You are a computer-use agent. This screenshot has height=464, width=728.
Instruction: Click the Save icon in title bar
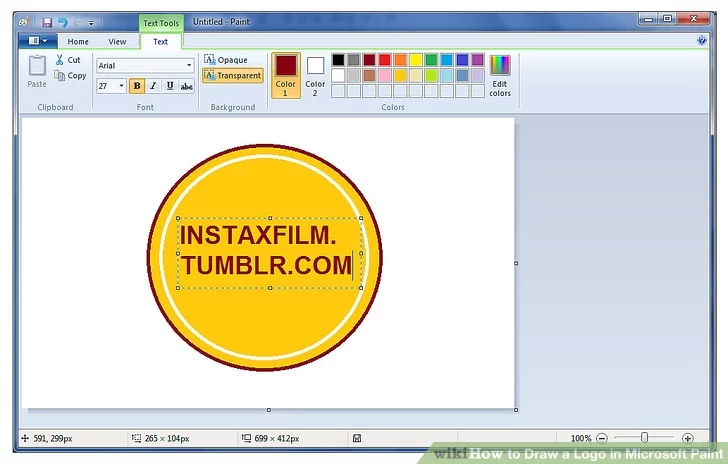(x=47, y=22)
